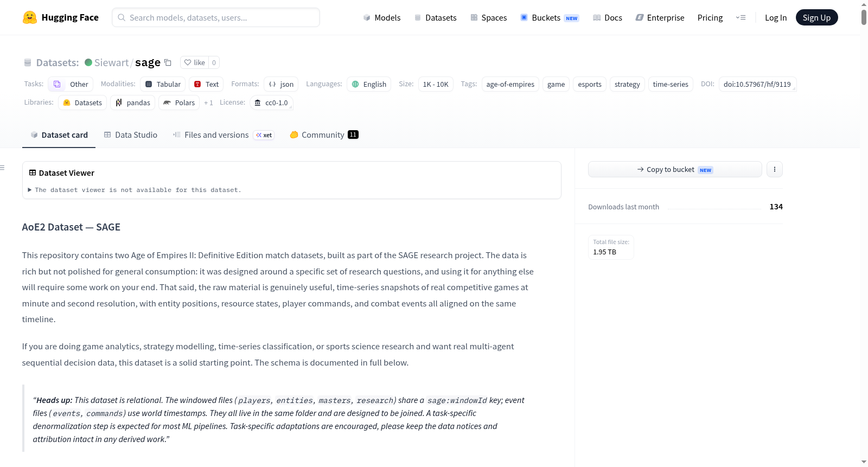The image size is (868, 467).
Task: Copy dataset name with copy icon
Action: point(168,62)
